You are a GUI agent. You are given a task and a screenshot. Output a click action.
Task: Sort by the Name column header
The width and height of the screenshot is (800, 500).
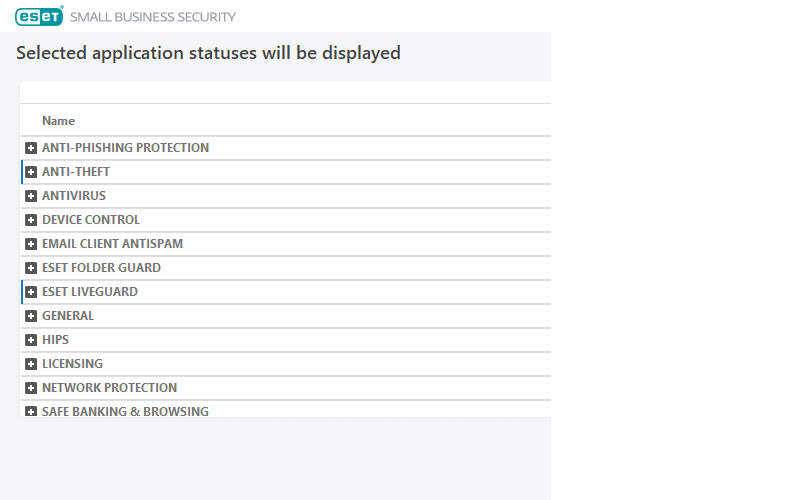coord(58,121)
